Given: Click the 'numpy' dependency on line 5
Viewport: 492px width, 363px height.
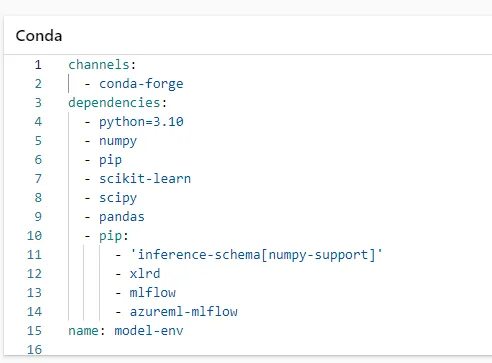Looking at the screenshot, I should (118, 141).
